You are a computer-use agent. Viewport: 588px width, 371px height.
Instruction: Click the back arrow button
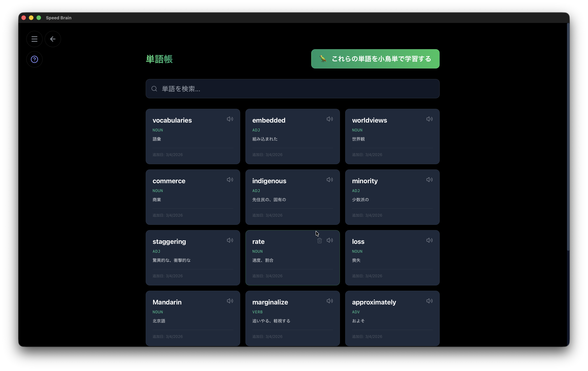pos(53,39)
